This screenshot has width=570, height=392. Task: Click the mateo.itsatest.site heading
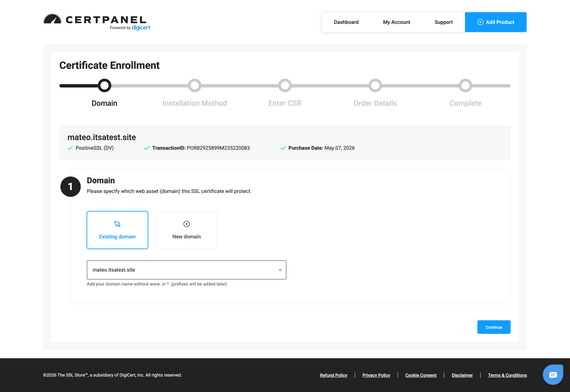click(102, 137)
